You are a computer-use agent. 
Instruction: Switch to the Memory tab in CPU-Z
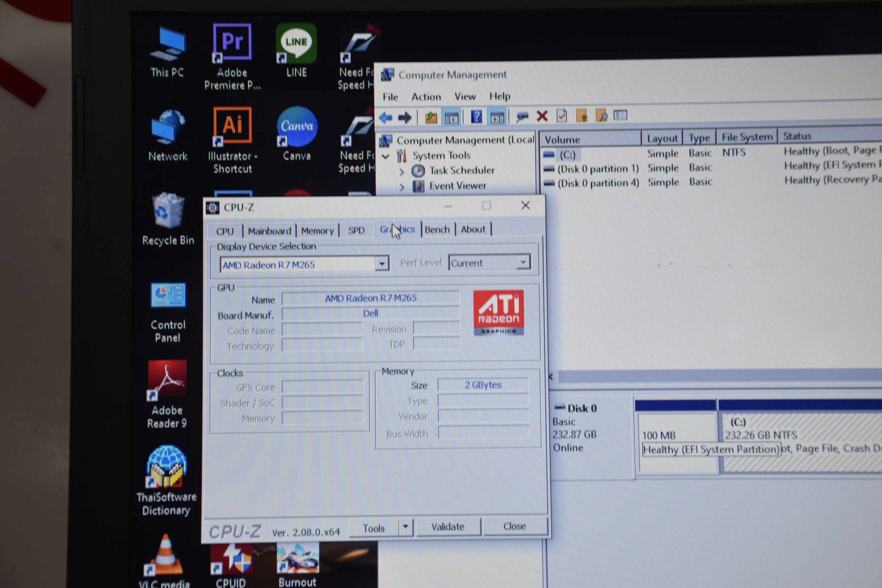pos(317,230)
